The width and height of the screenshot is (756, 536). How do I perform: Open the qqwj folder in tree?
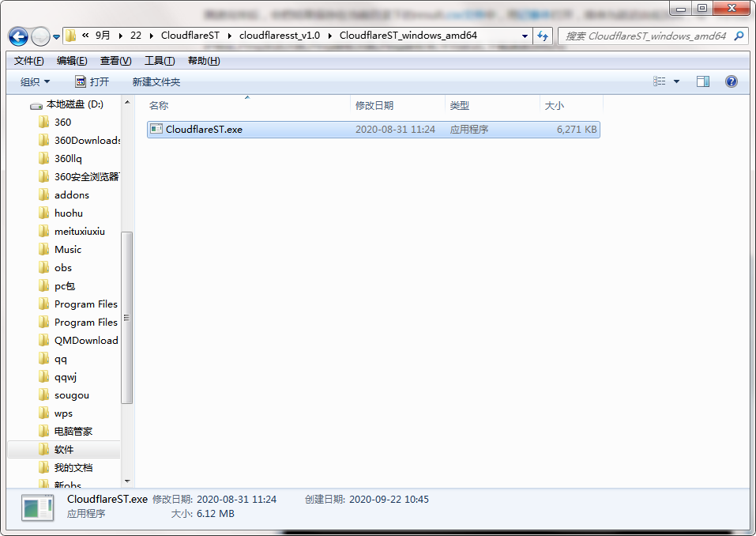coord(58,377)
